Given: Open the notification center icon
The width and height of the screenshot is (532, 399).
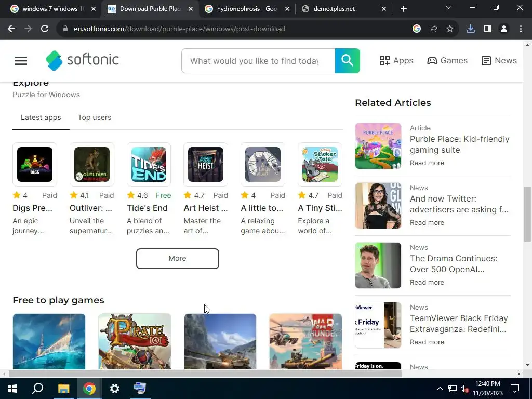Looking at the screenshot, I should (515, 389).
